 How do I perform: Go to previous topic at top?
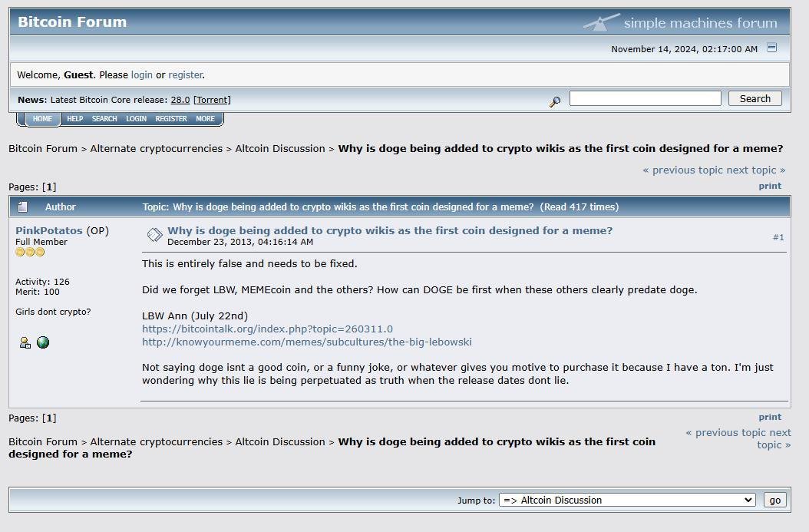[x=683, y=170]
